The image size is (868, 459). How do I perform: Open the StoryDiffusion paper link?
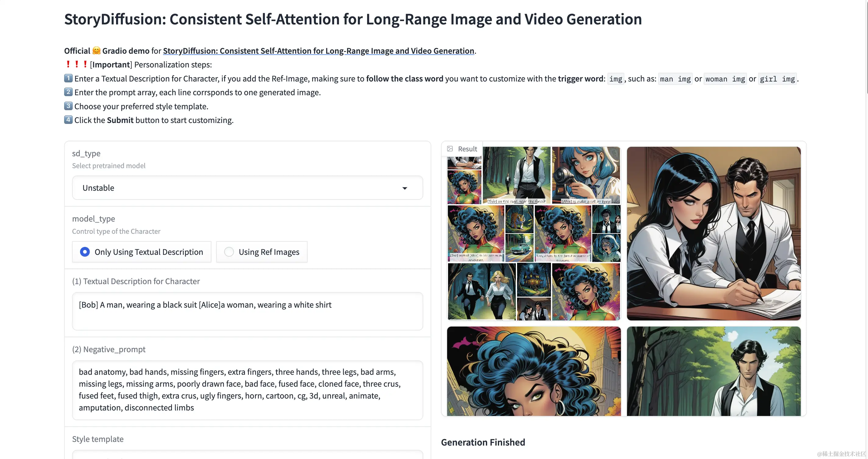pyautogui.click(x=319, y=51)
